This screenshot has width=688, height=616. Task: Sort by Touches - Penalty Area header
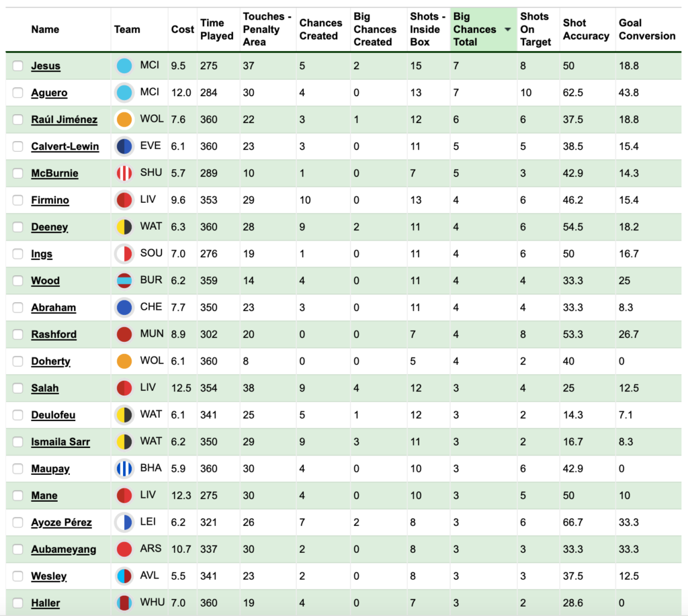point(267,30)
